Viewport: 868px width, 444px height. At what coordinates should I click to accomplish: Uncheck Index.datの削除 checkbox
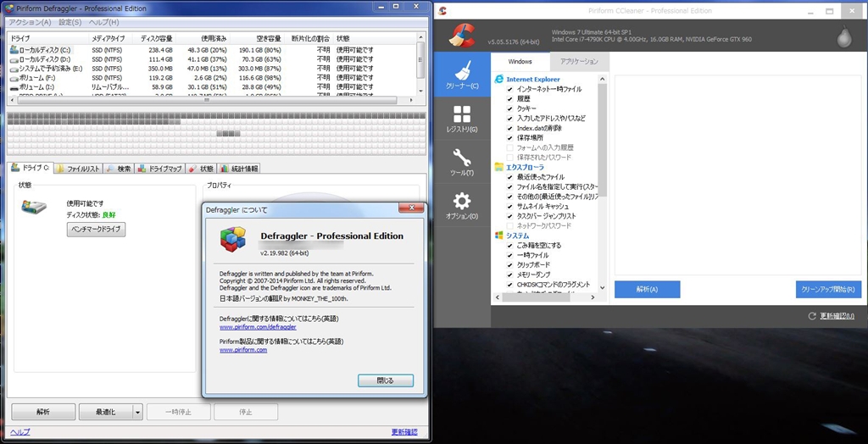509,128
